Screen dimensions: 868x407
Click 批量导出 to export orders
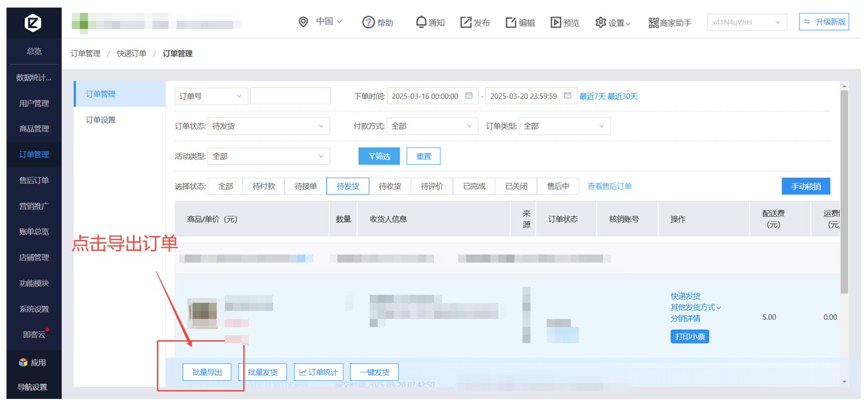207,372
